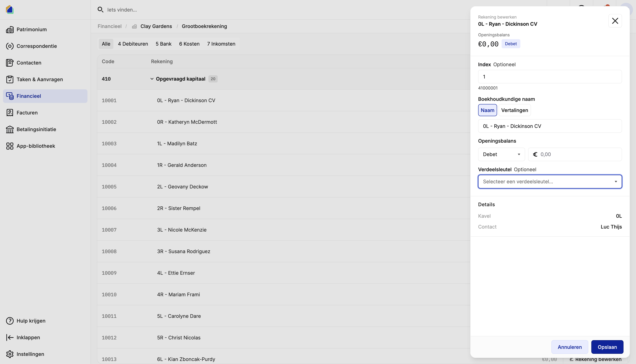Click the Code column header
Viewport: 636px width, 364px height.
(x=108, y=61)
